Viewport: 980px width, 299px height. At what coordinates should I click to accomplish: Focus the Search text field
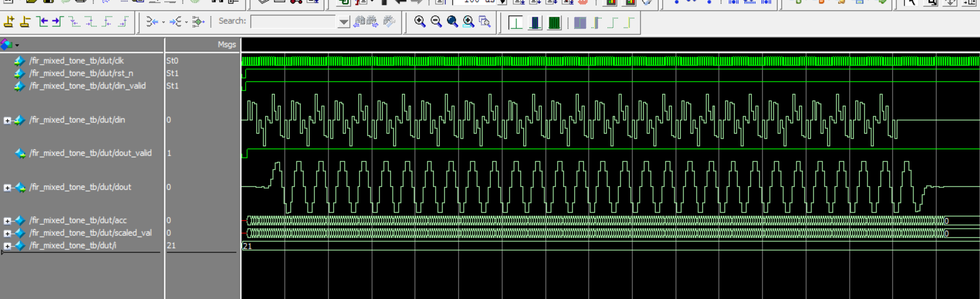tap(294, 21)
